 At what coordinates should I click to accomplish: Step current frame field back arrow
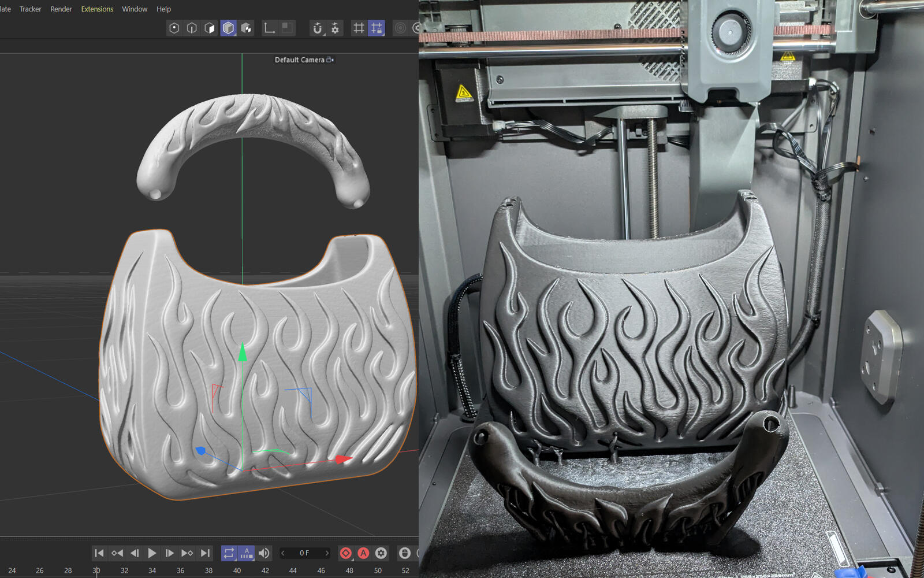point(283,553)
